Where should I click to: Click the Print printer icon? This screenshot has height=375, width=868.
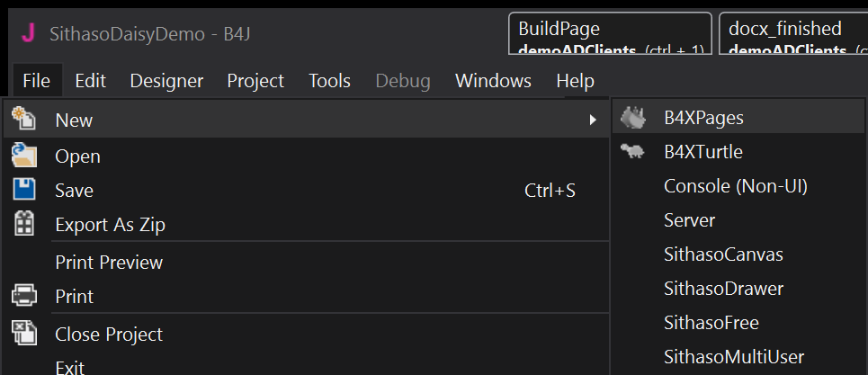pyautogui.click(x=24, y=295)
